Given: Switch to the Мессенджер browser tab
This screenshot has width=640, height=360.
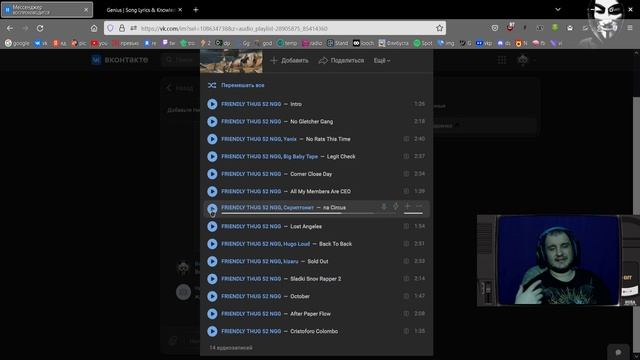Looking at the screenshot, I should [47, 10].
